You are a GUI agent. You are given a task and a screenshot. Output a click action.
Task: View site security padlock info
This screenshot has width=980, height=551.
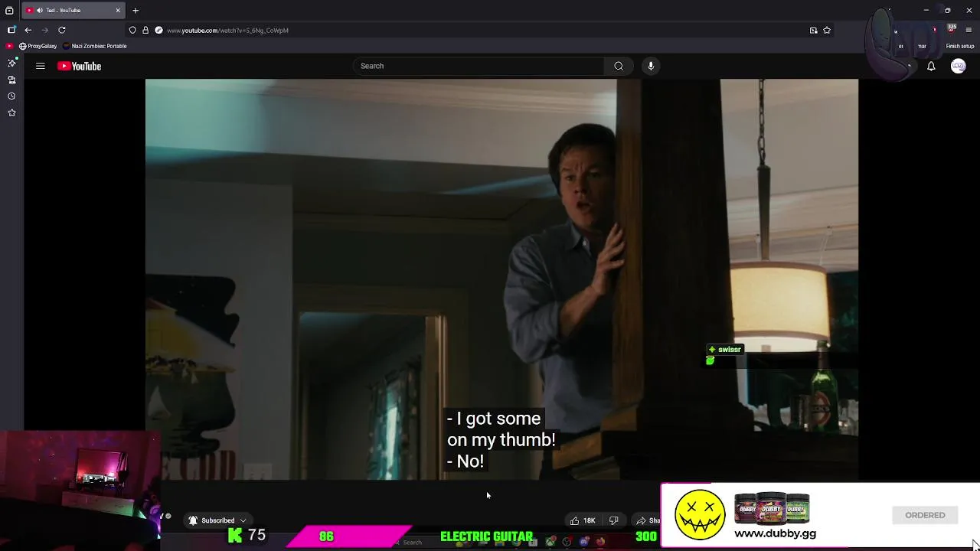pos(145,30)
